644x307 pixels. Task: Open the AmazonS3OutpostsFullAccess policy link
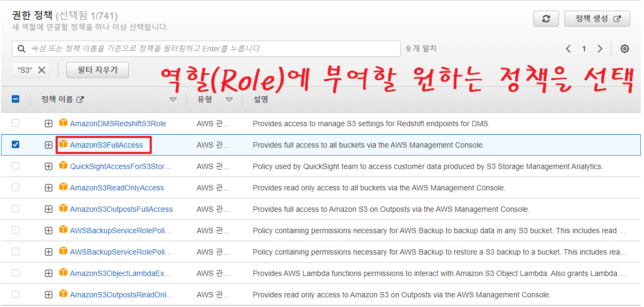pos(121,209)
